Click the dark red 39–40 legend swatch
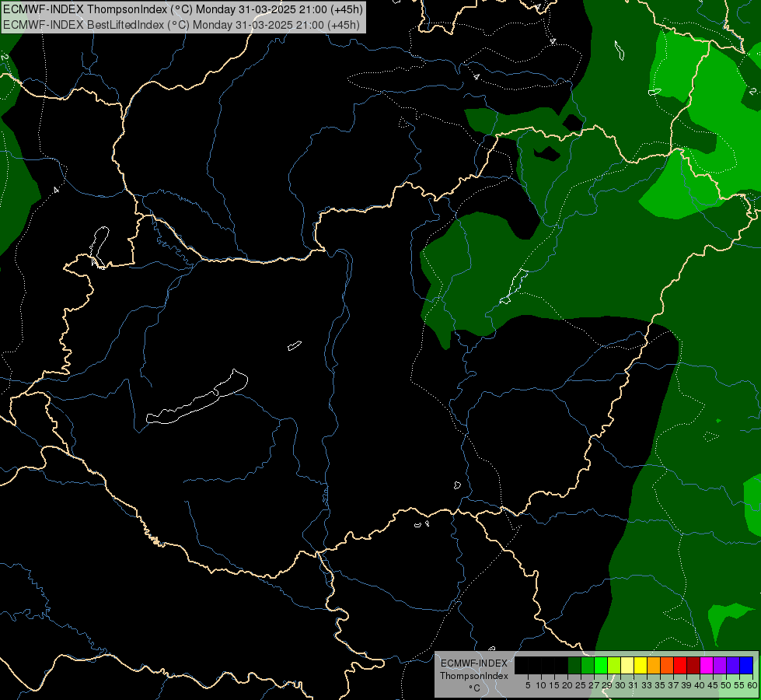This screenshot has width=761, height=700. click(693, 665)
